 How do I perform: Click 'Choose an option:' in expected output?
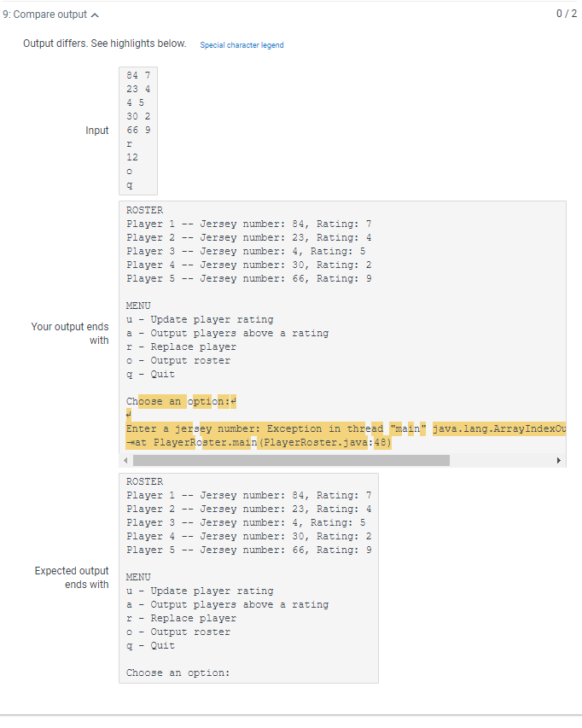coord(178,673)
